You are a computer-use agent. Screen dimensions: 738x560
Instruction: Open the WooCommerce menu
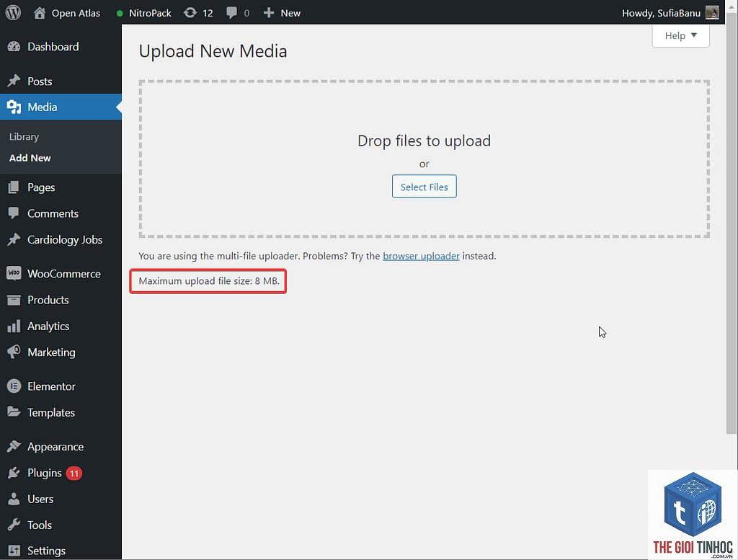64,273
